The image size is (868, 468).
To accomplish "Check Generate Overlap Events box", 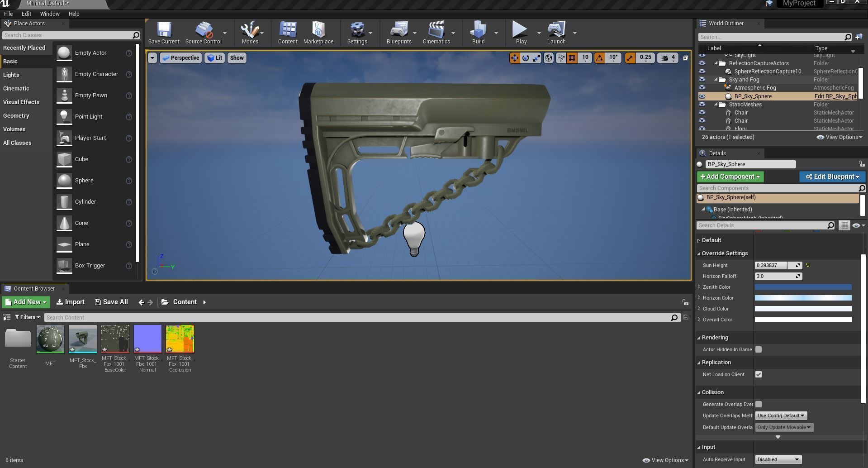I will 759,404.
